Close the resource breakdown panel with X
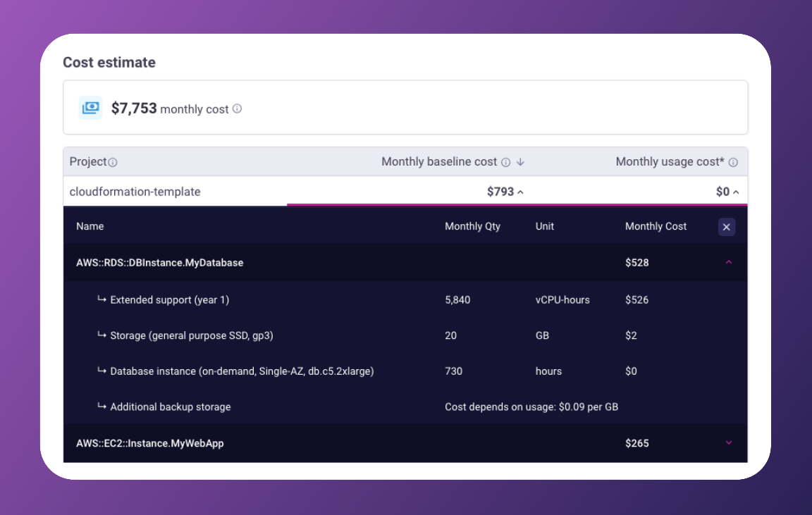This screenshot has height=515, width=812. tap(727, 227)
